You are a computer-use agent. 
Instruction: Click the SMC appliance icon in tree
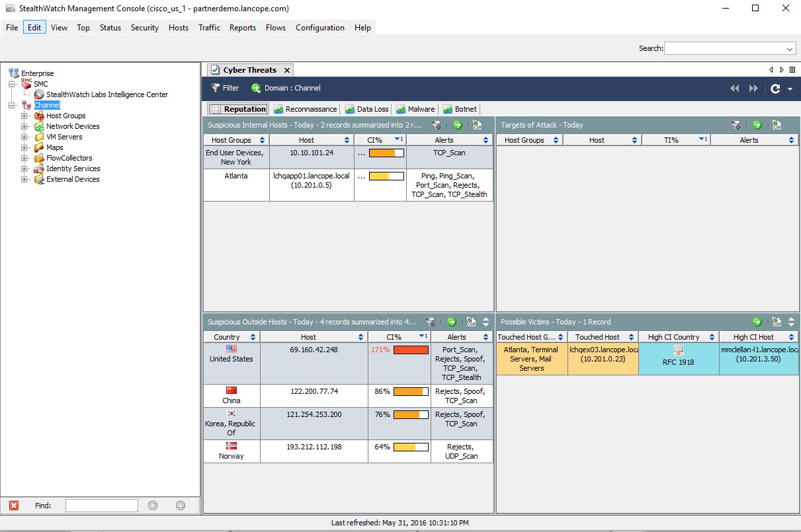pyautogui.click(x=26, y=84)
